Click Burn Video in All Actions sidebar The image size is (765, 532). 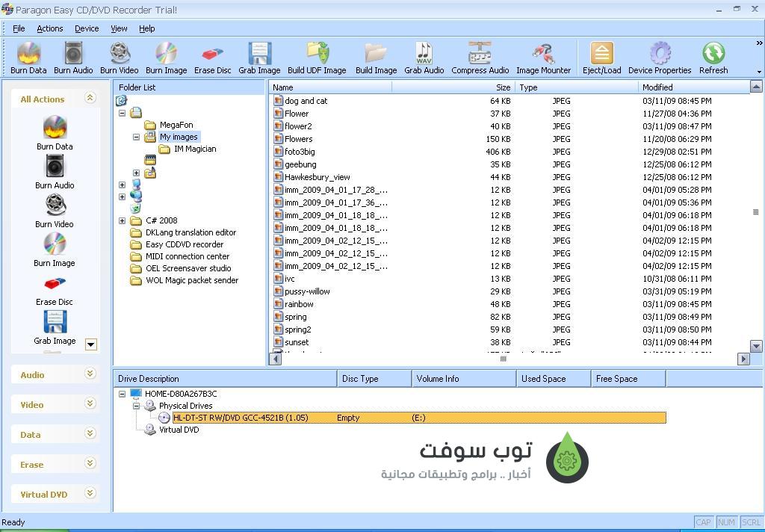pos(55,211)
